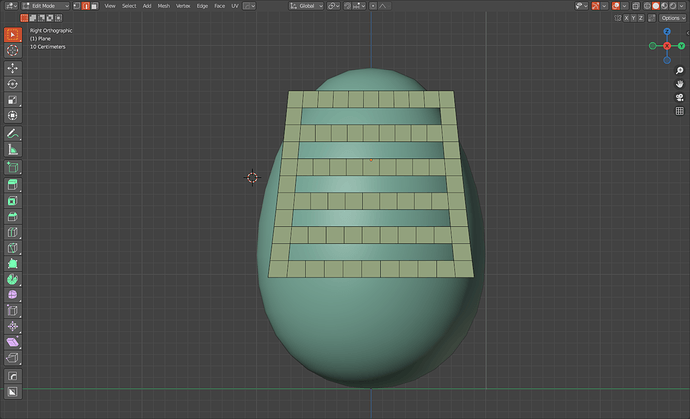Screen dimensions: 690x419
Task: Select the Shrink/Fatten tool
Action: 13,326
